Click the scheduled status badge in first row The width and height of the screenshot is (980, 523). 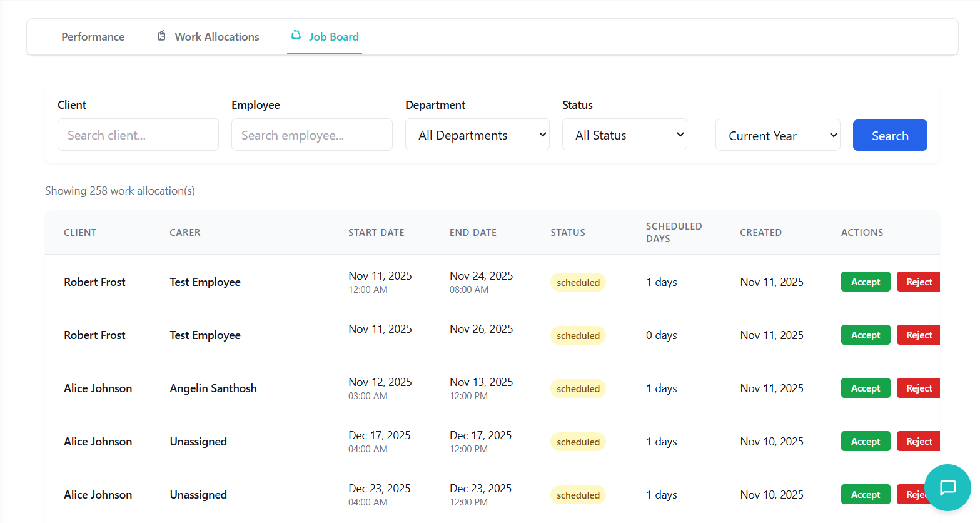[578, 283]
